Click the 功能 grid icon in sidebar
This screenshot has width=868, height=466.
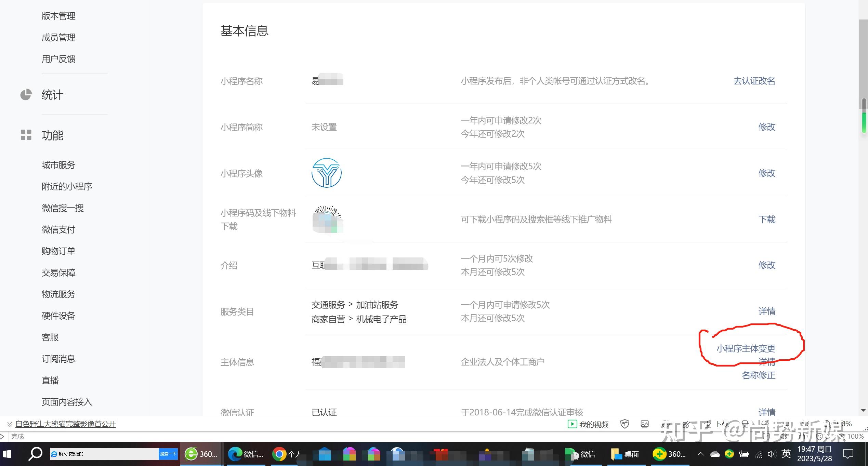(26, 135)
